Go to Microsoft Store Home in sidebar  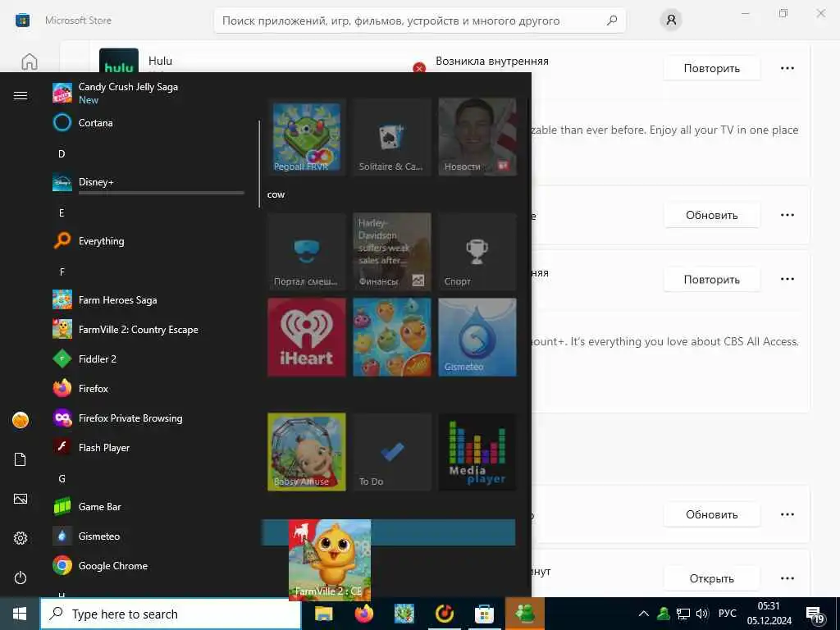tap(30, 62)
